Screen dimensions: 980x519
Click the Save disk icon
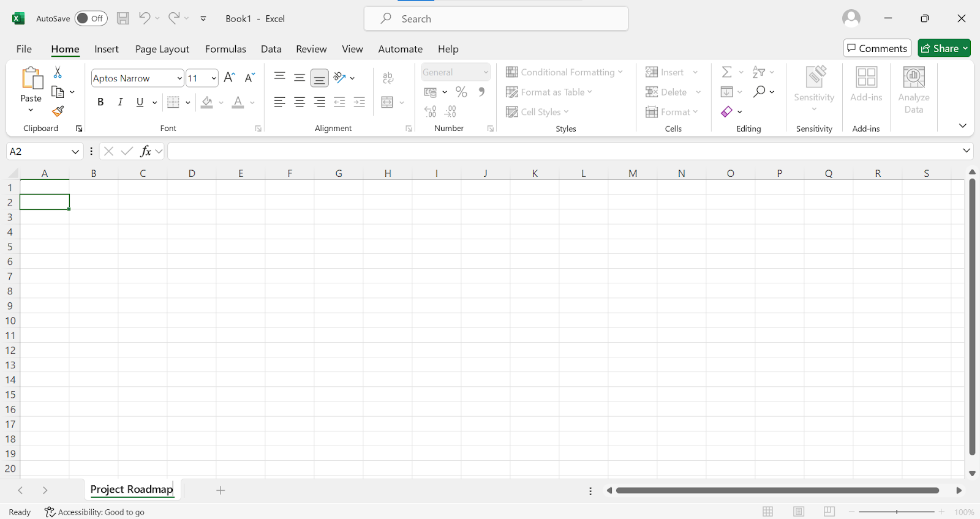pyautogui.click(x=123, y=18)
